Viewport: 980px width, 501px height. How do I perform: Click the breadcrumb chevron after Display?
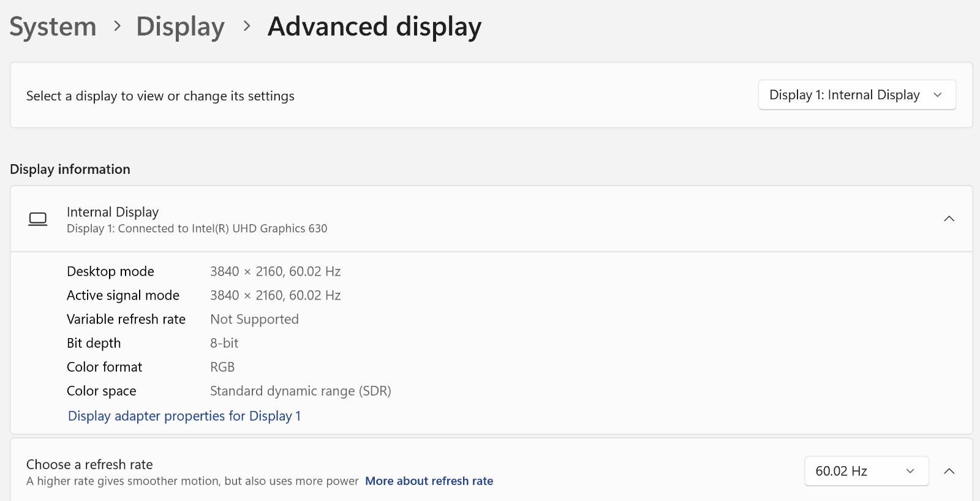point(247,26)
